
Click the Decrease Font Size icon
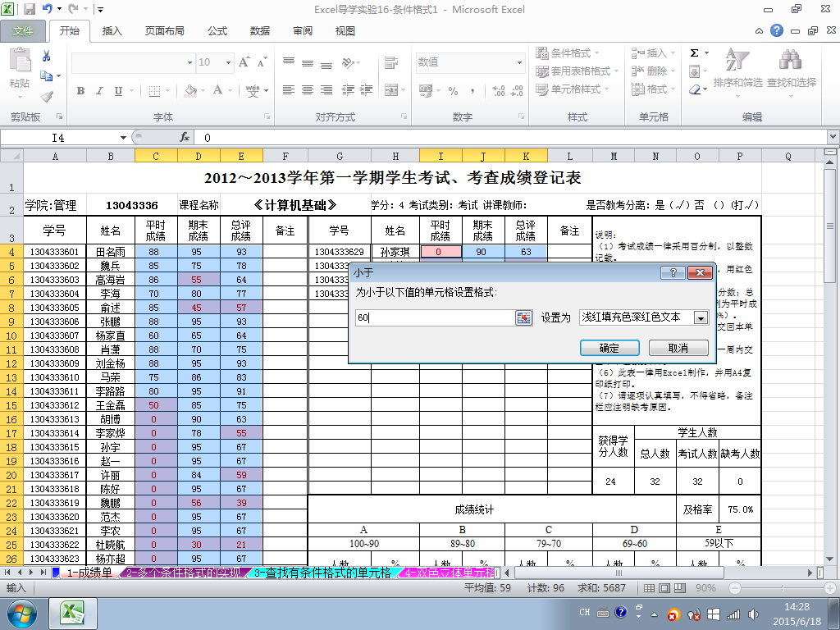(262, 62)
